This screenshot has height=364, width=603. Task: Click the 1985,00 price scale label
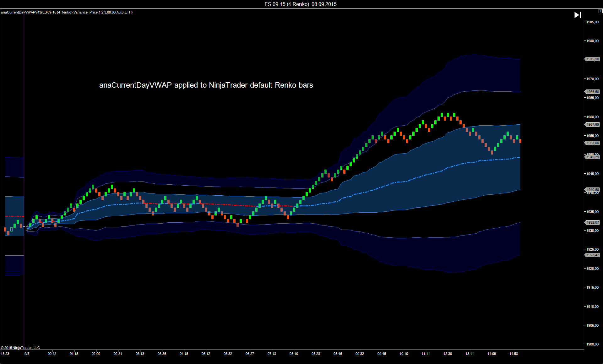coord(593,22)
